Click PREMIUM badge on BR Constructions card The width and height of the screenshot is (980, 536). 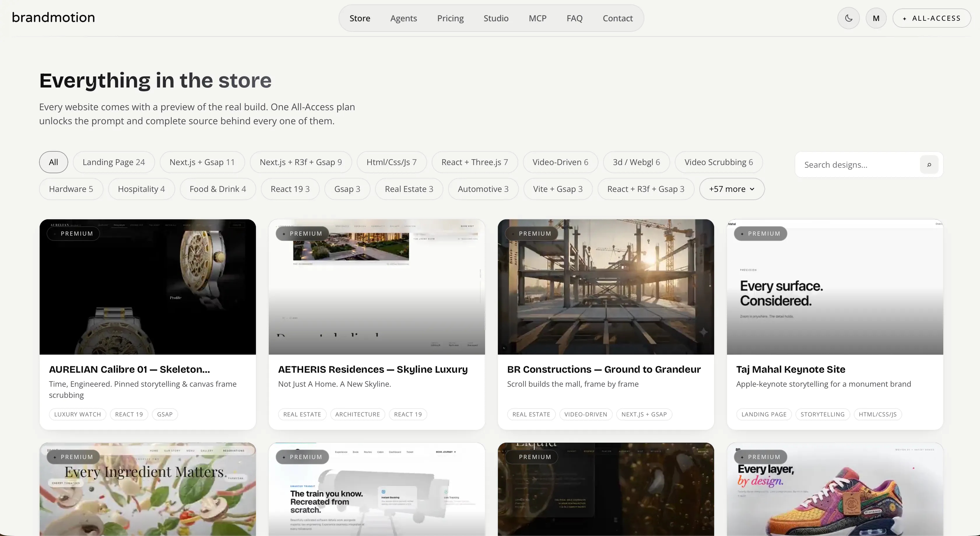[531, 233]
